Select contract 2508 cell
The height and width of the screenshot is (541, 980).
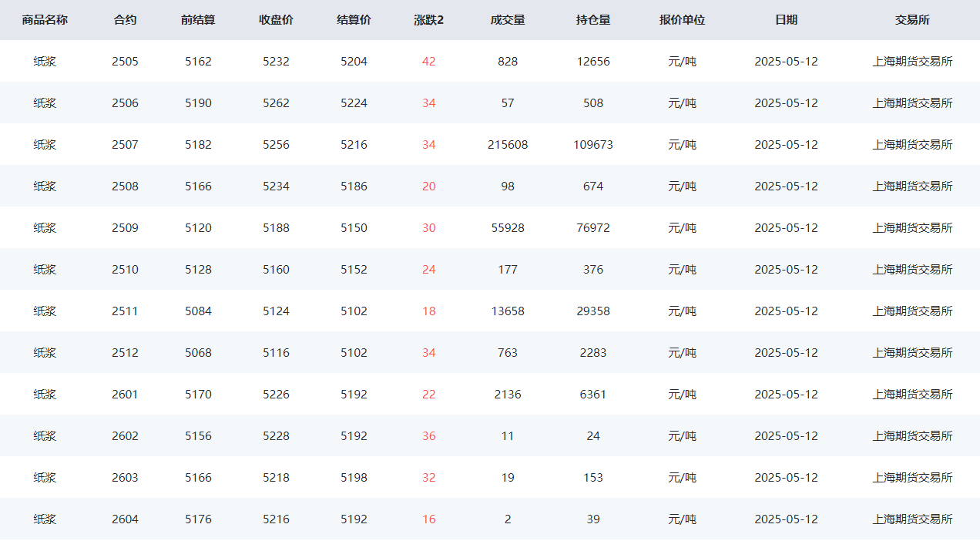click(125, 186)
